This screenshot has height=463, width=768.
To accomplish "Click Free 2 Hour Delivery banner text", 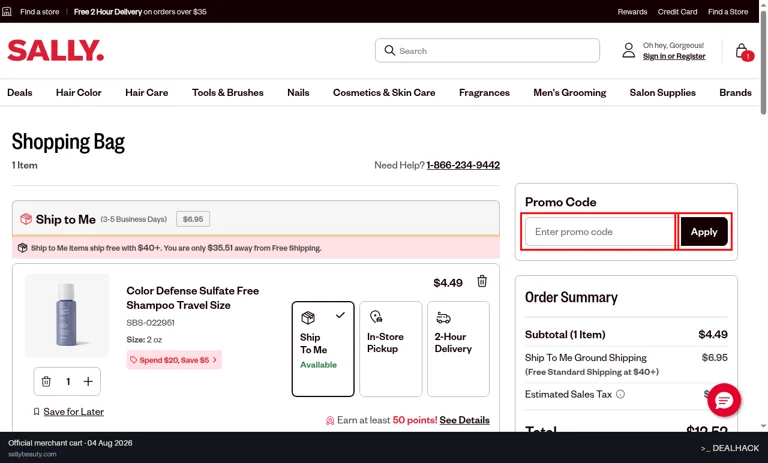I will (140, 12).
